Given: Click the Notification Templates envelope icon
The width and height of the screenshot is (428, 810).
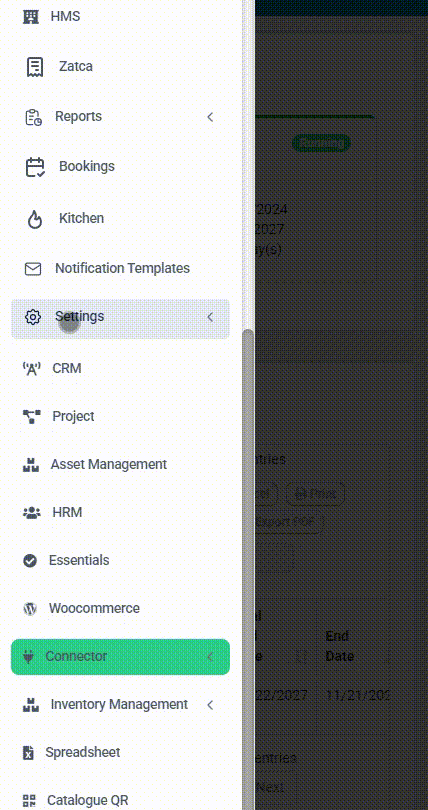Looking at the screenshot, I should click(33, 269).
